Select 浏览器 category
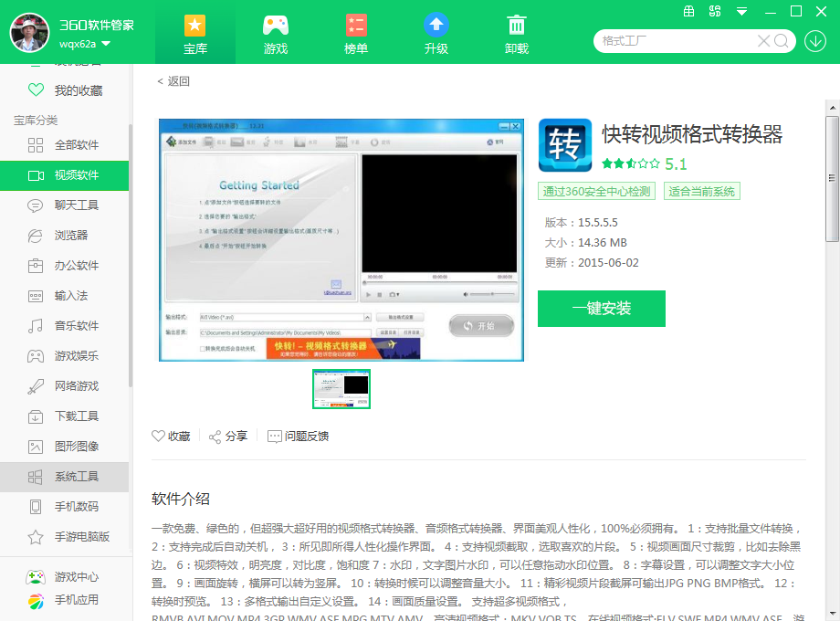 click(x=64, y=236)
